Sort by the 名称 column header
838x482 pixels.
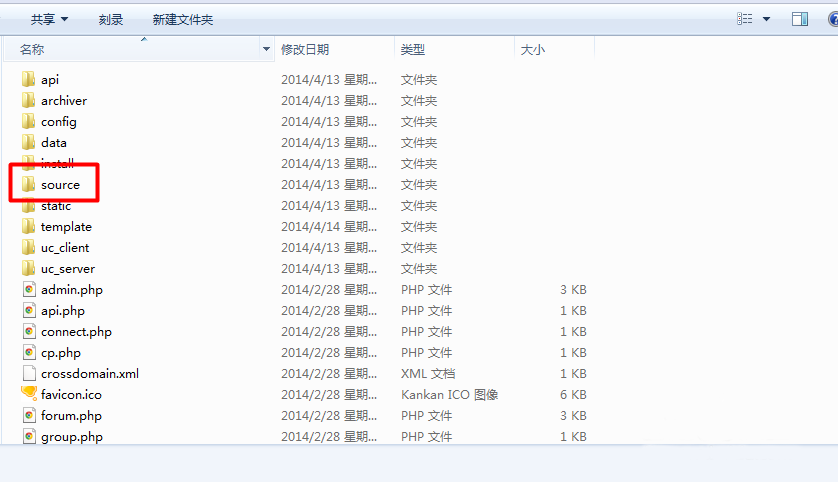point(32,50)
